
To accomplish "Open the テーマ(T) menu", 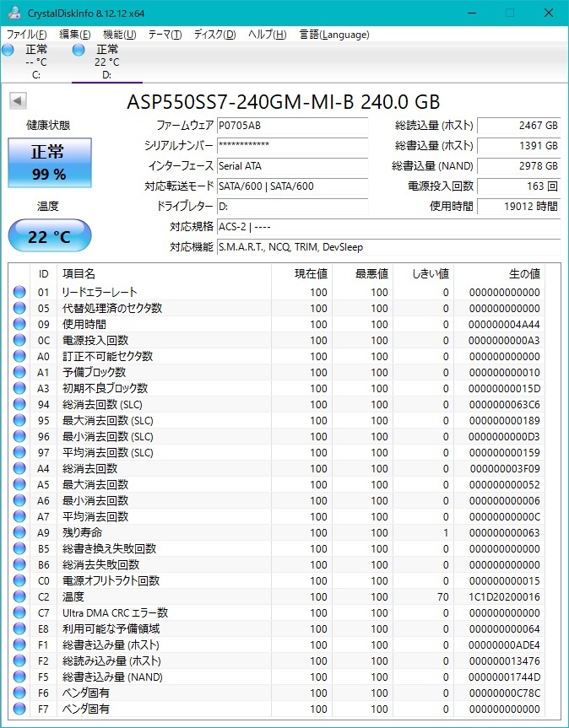I will coord(165,35).
